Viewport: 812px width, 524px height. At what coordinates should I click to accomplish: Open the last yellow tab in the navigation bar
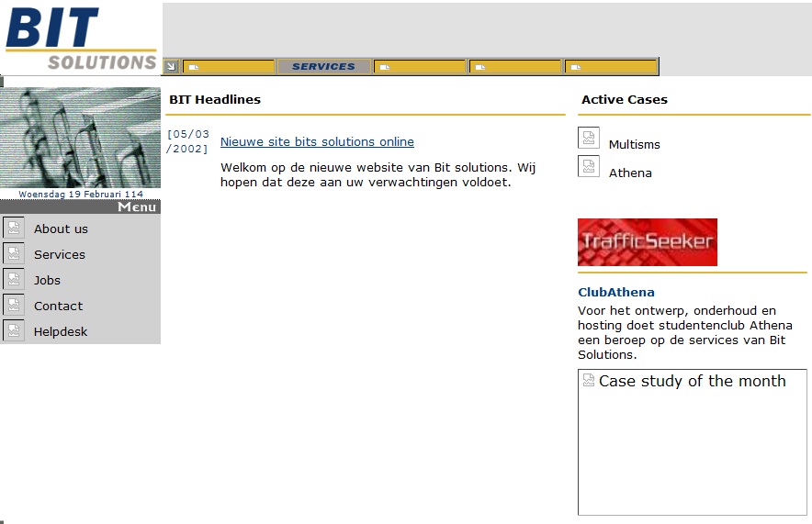[x=611, y=67]
